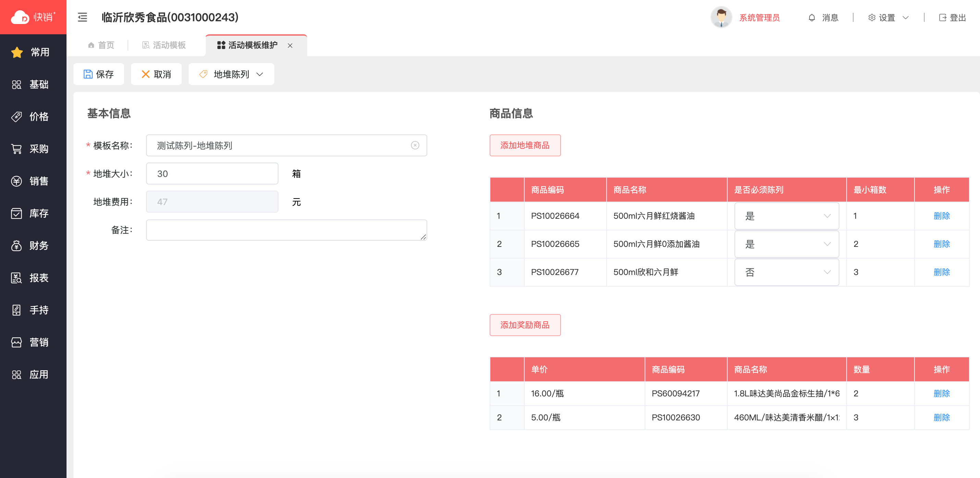This screenshot has height=478, width=980.
Task: Click the 登出 logout icon
Action: pyautogui.click(x=942, y=17)
